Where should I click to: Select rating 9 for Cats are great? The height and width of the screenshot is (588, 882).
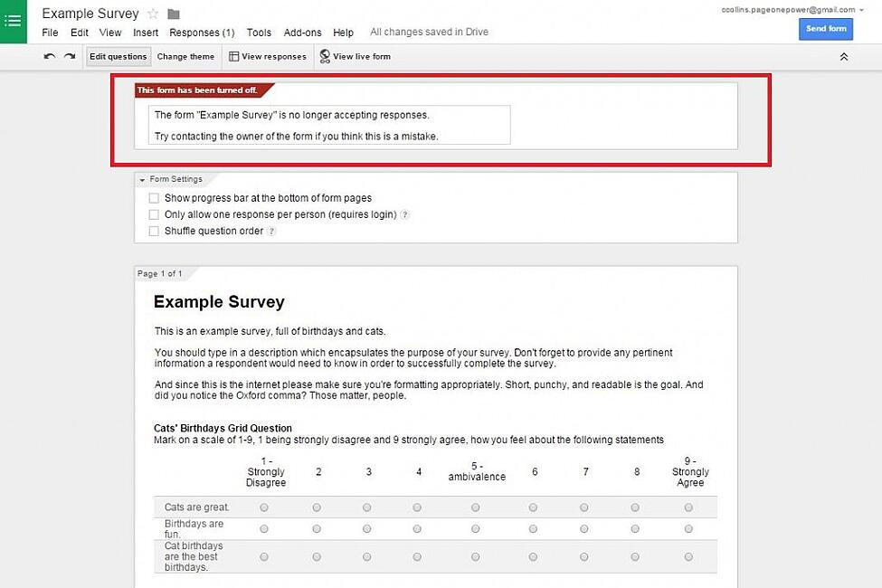point(688,507)
